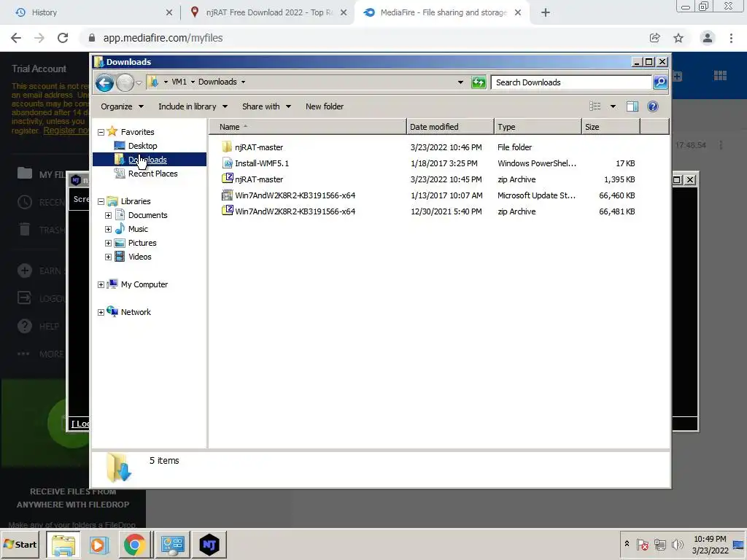Switch to njRAT Free Download tab
The height and width of the screenshot is (560, 747).
tap(268, 12)
